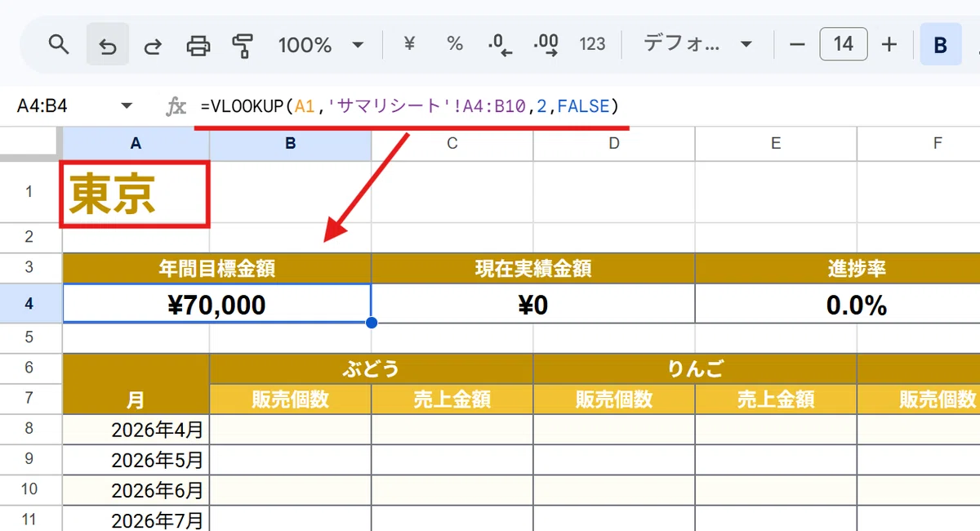Select row 4 header
Viewport: 980px width, 531px height.
tap(29, 303)
